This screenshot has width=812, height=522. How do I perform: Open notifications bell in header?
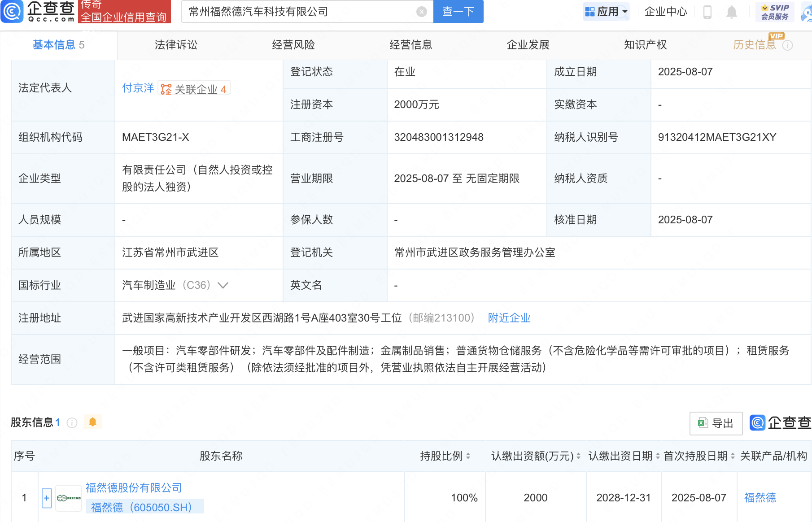pos(731,12)
